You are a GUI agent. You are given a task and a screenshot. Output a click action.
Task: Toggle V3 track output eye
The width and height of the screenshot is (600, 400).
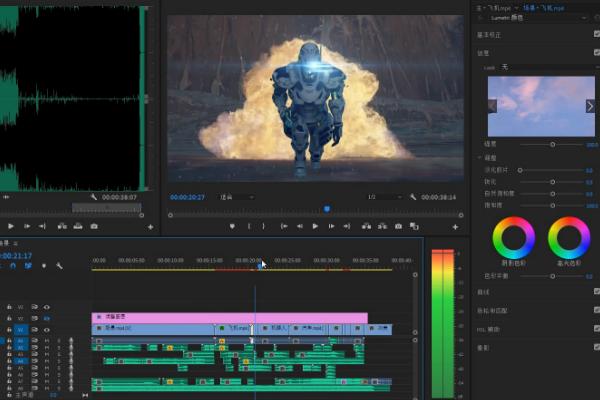point(47,307)
